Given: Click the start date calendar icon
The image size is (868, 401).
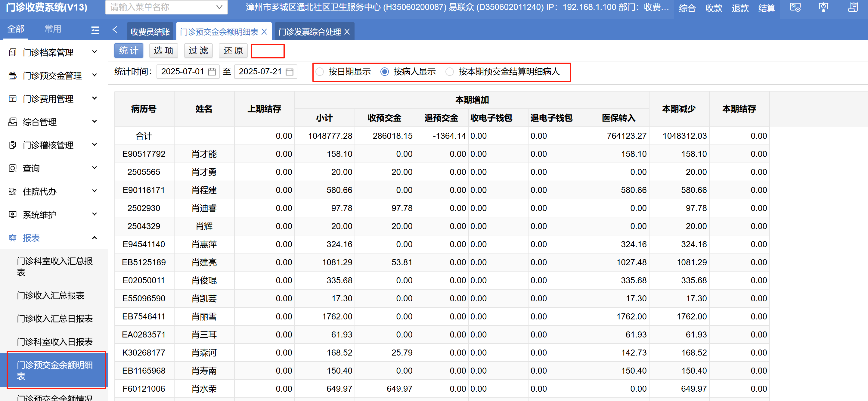Looking at the screenshot, I should click(x=212, y=72).
